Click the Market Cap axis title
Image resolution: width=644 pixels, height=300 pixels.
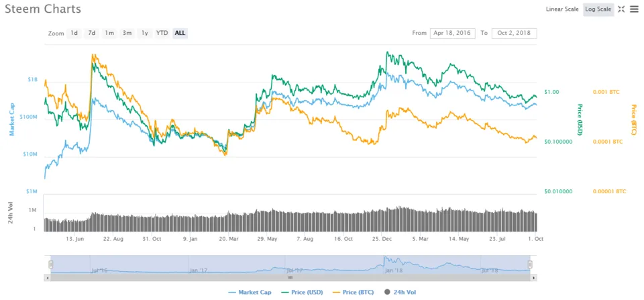coord(12,119)
